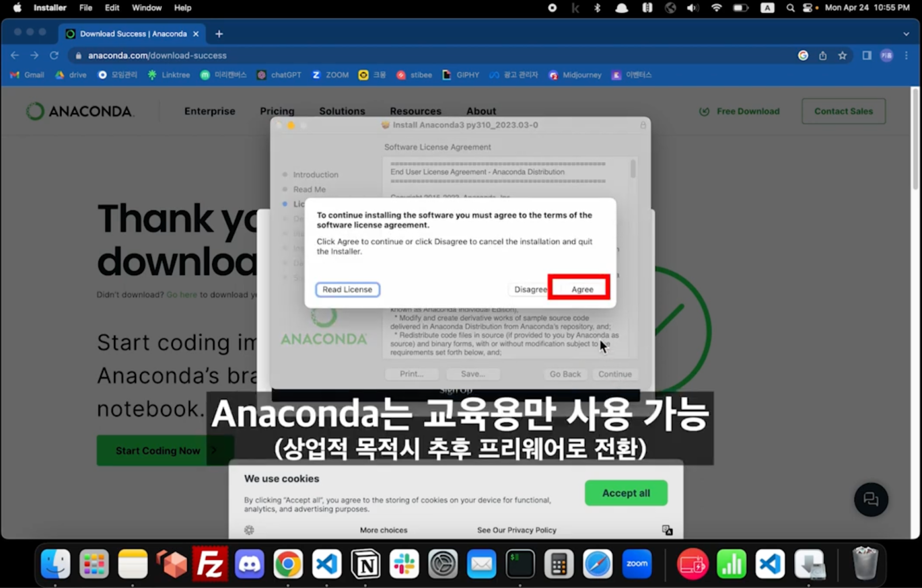
Task: Open Read License in the dialog
Action: click(x=347, y=289)
